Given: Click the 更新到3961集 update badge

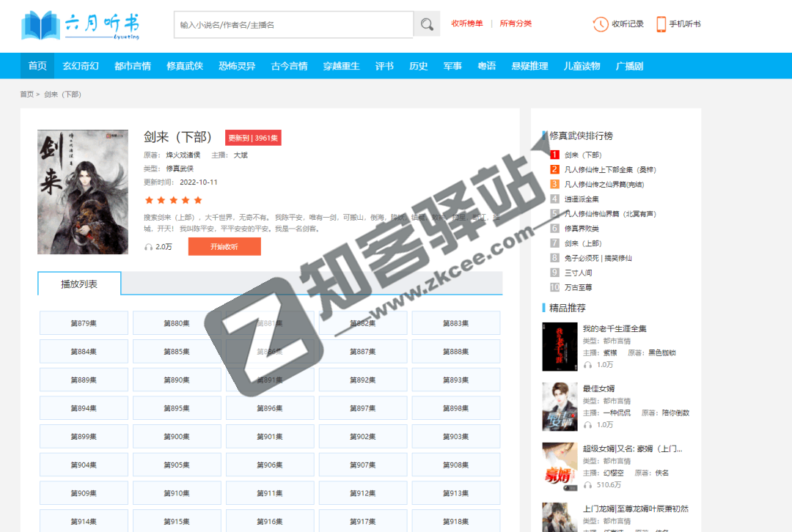Looking at the screenshot, I should click(253, 137).
